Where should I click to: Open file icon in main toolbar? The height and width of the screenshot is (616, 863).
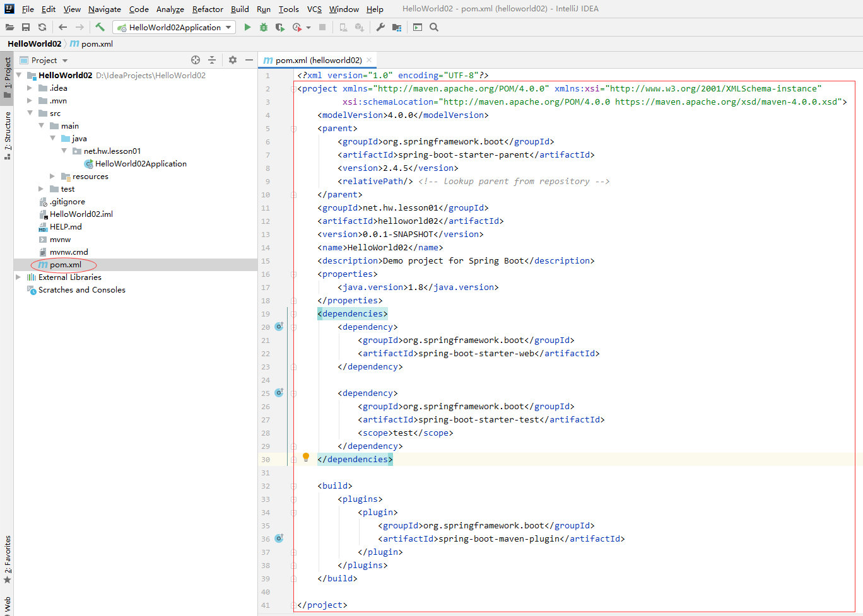[x=9, y=27]
